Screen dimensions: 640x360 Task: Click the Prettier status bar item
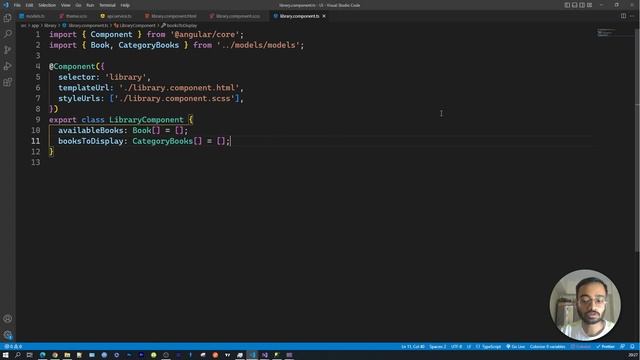pyautogui.click(x=605, y=347)
